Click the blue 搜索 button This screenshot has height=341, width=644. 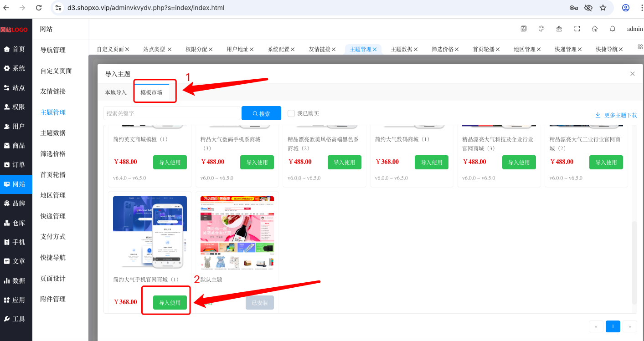pyautogui.click(x=261, y=113)
